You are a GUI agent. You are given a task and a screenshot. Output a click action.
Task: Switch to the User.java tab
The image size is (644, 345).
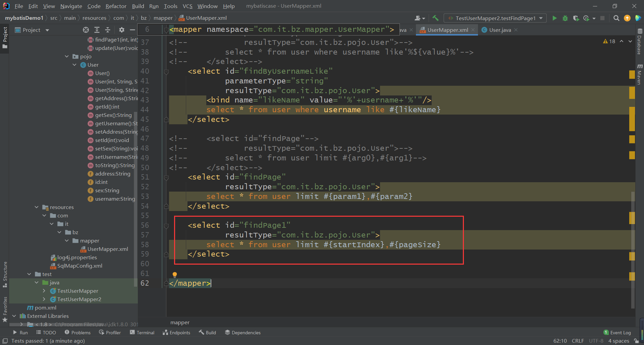click(x=500, y=30)
